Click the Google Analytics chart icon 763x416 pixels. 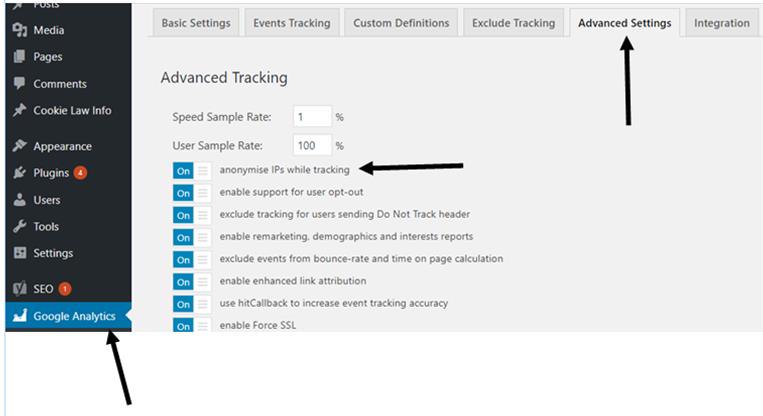pos(20,315)
